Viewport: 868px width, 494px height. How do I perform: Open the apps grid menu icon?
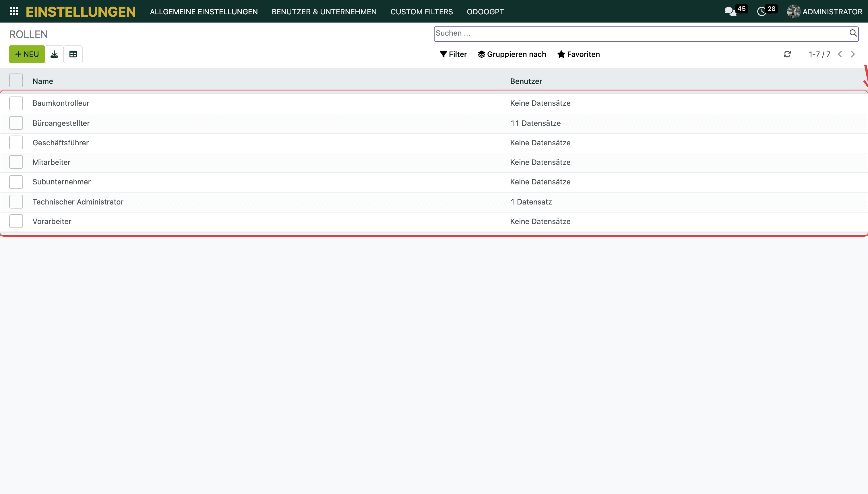pyautogui.click(x=14, y=11)
